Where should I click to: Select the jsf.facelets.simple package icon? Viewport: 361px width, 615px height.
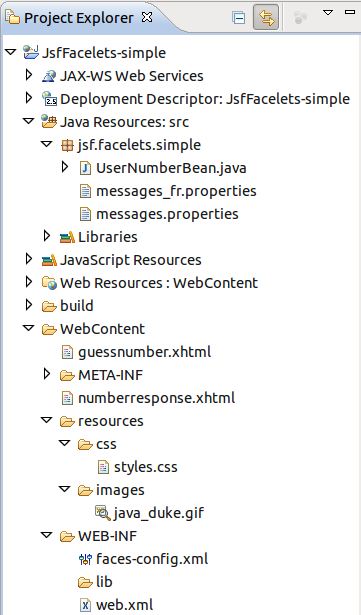click(67, 146)
